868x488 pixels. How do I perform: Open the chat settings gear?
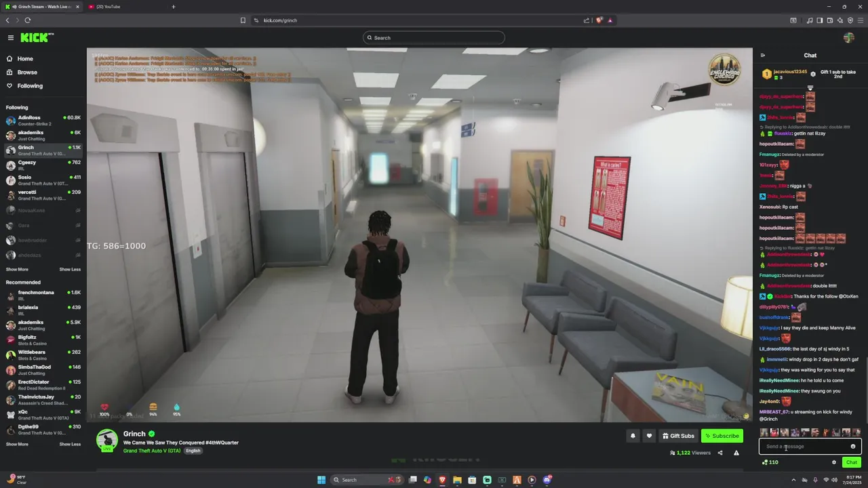tap(834, 462)
